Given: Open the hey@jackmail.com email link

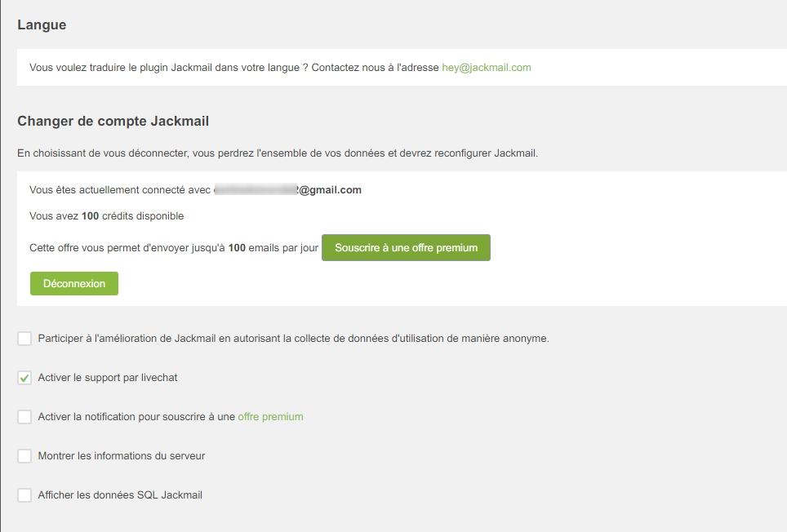Looking at the screenshot, I should click(487, 68).
